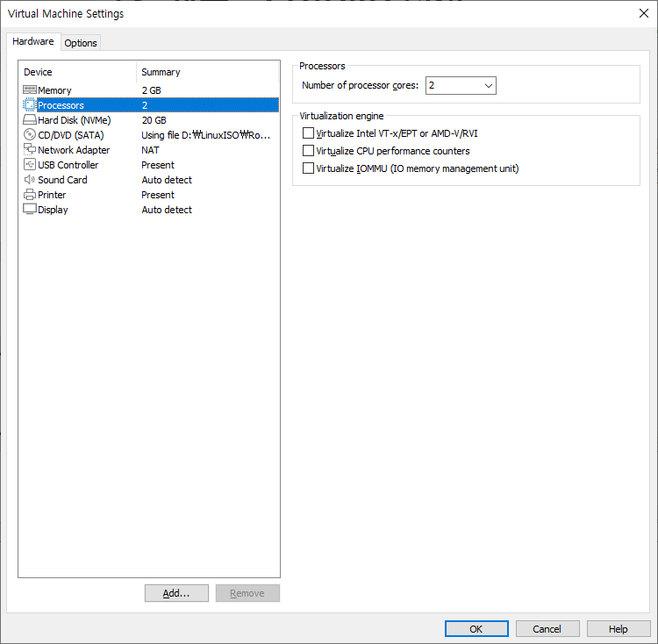
Task: Click the Remove button
Action: [x=247, y=593]
